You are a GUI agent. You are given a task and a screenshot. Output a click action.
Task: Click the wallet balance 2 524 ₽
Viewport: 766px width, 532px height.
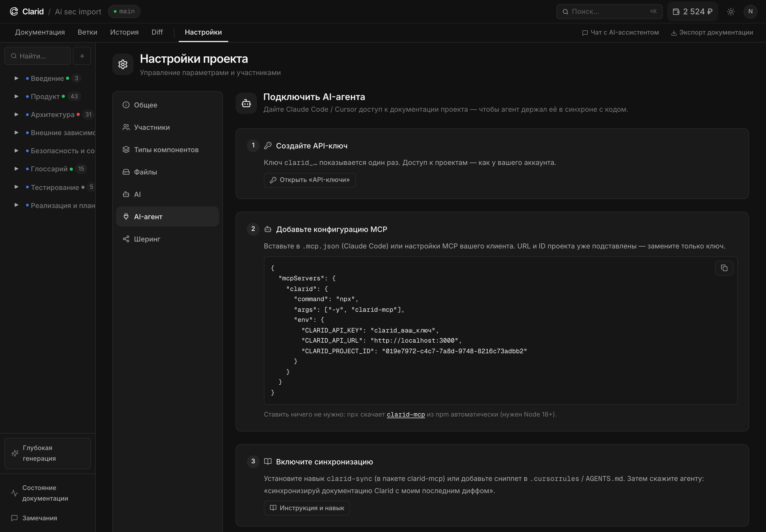(x=692, y=12)
